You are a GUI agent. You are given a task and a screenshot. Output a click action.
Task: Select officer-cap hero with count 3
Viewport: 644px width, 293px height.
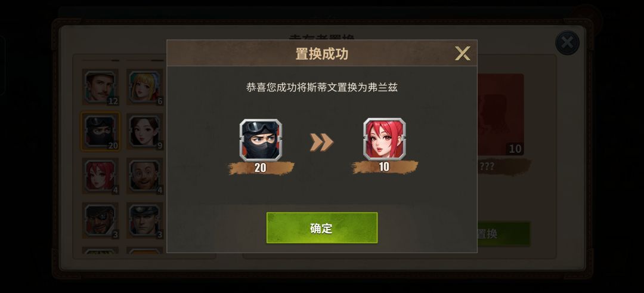click(144, 220)
